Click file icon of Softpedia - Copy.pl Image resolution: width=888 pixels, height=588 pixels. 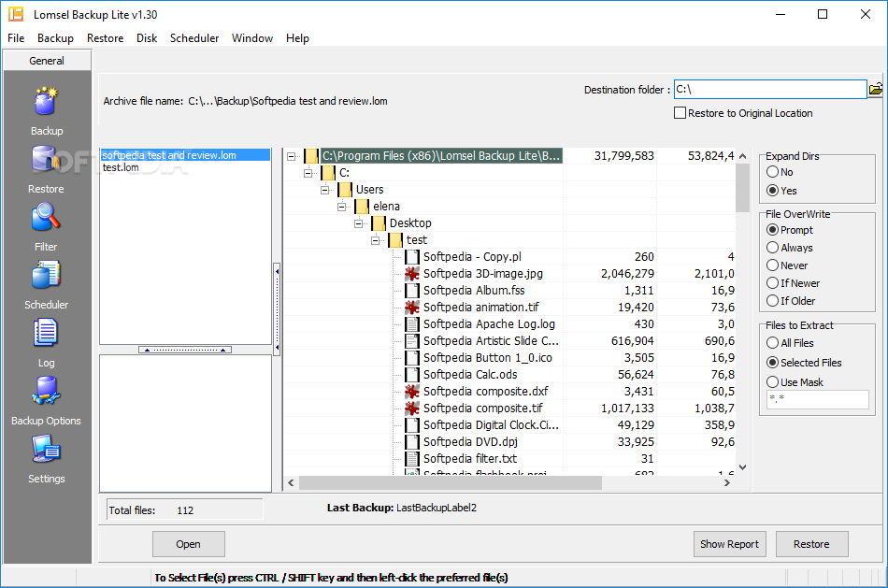click(x=412, y=257)
